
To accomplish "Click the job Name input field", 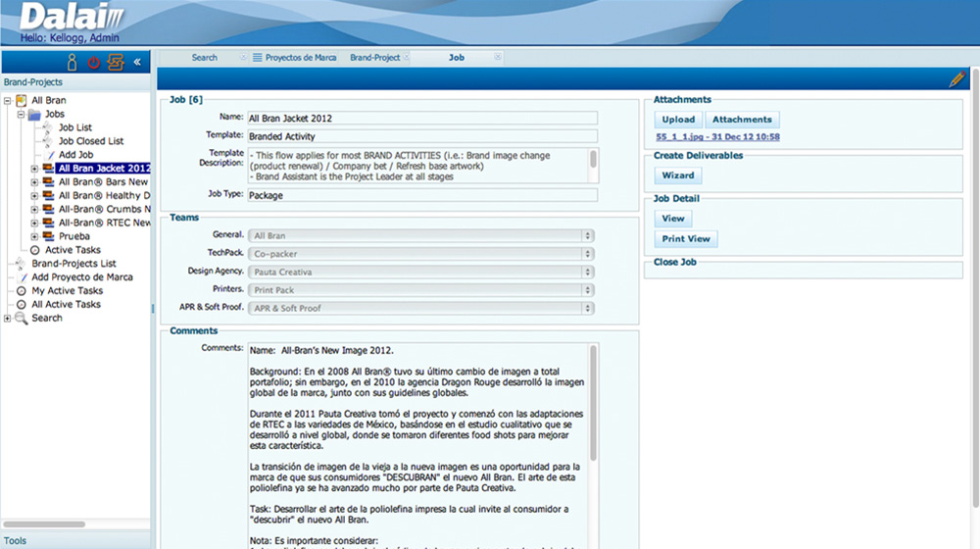I will tap(421, 118).
